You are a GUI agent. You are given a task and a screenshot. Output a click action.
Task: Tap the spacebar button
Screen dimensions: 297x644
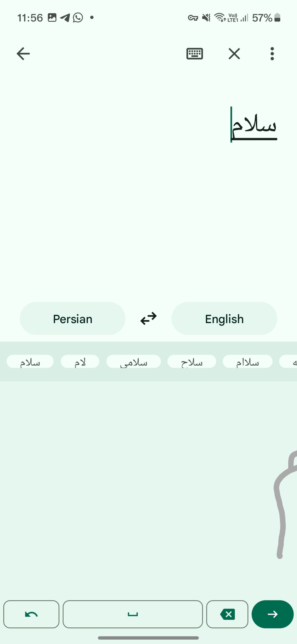[x=132, y=614]
